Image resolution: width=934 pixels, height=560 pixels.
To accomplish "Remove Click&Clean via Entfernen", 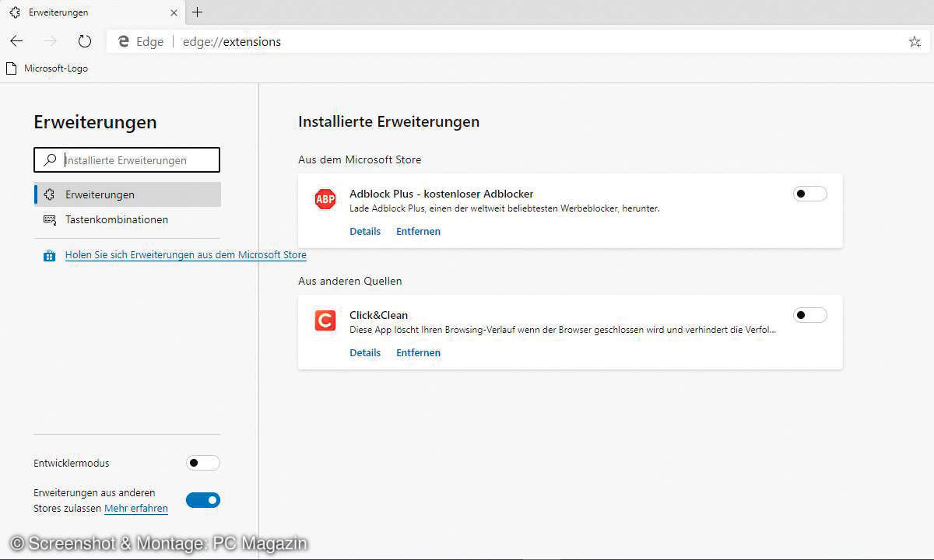I will pyautogui.click(x=418, y=352).
